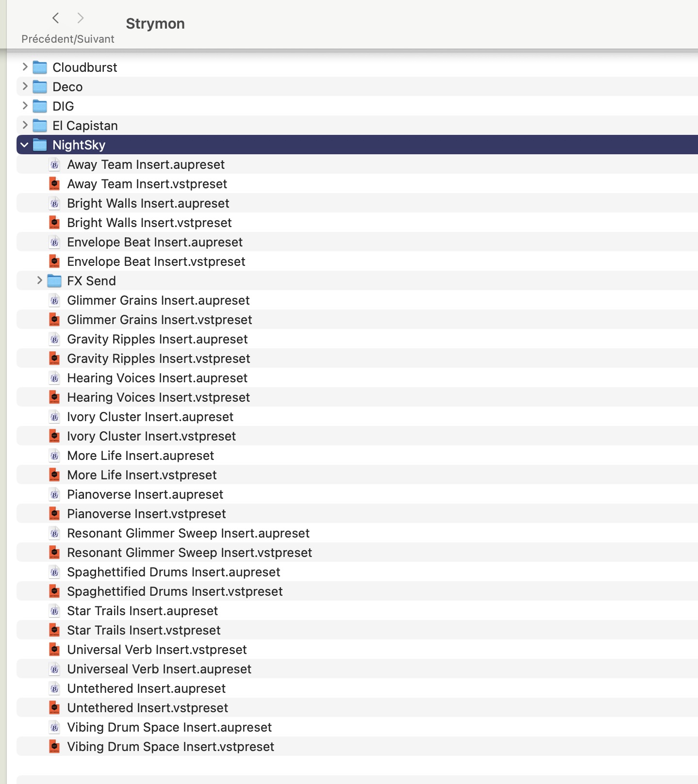698x784 pixels.
Task: Click the Cloudburst folder icon
Action: pyautogui.click(x=40, y=67)
